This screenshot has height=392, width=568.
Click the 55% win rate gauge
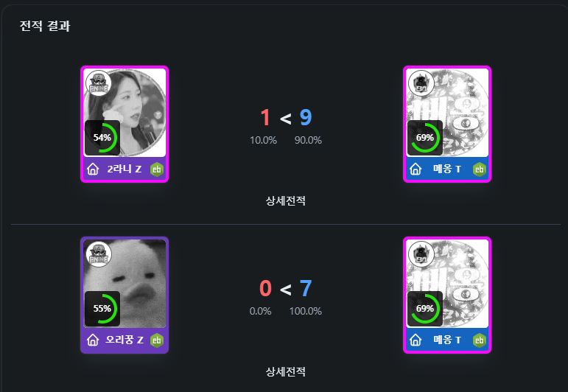tap(102, 309)
